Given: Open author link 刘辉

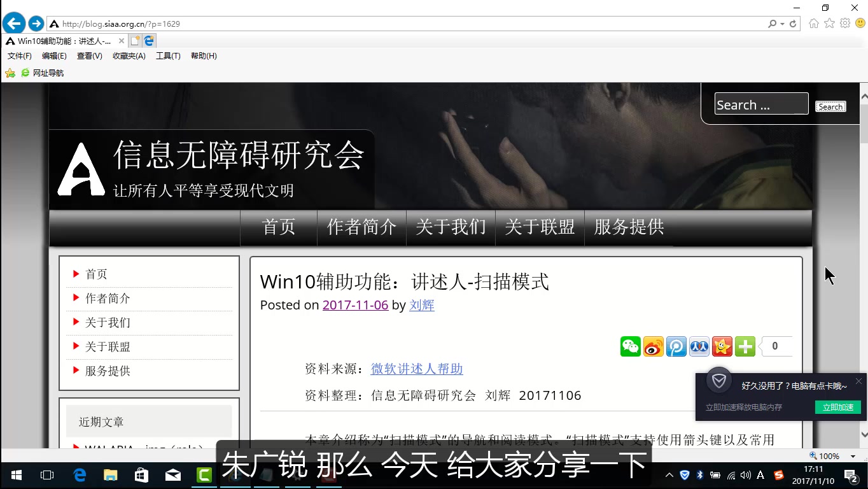Looking at the screenshot, I should coord(422,305).
